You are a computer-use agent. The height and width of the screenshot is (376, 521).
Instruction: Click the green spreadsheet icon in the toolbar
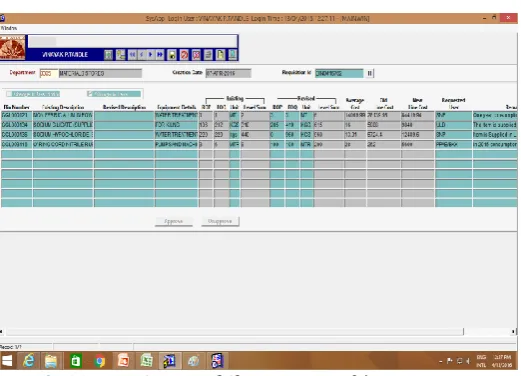pyautogui.click(x=108, y=55)
